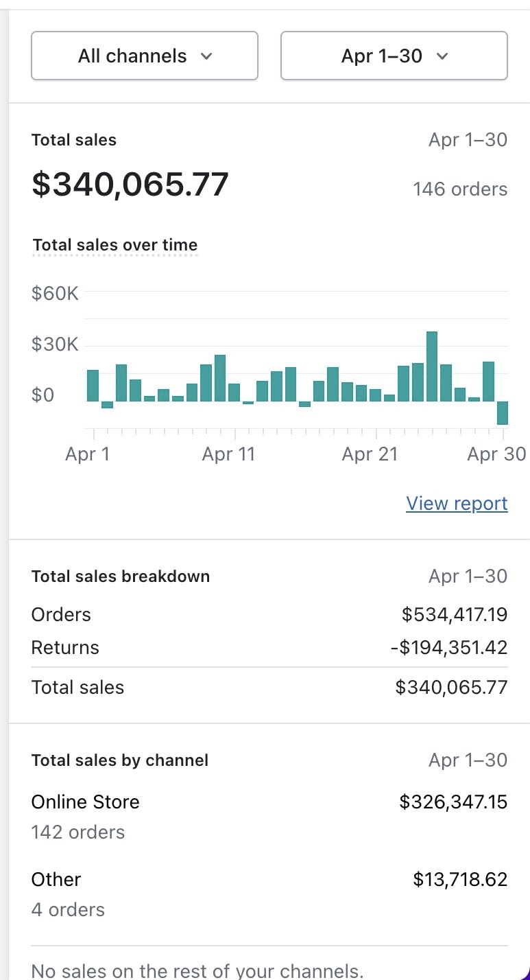Click the Apr 21 axis label

point(370,454)
